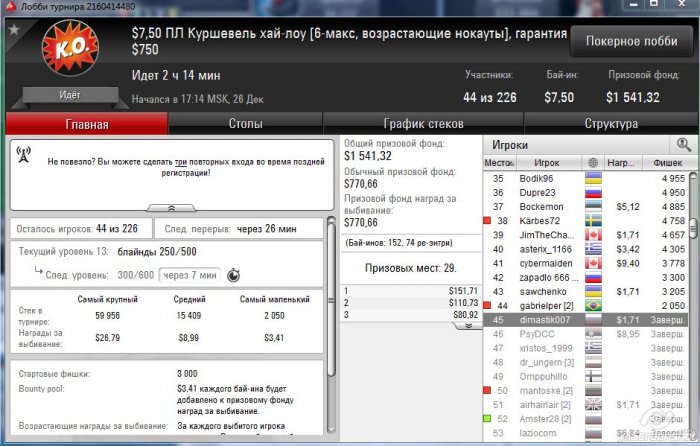Select player row laziocom
Screen dimensions: 700x446
[x=586, y=433]
